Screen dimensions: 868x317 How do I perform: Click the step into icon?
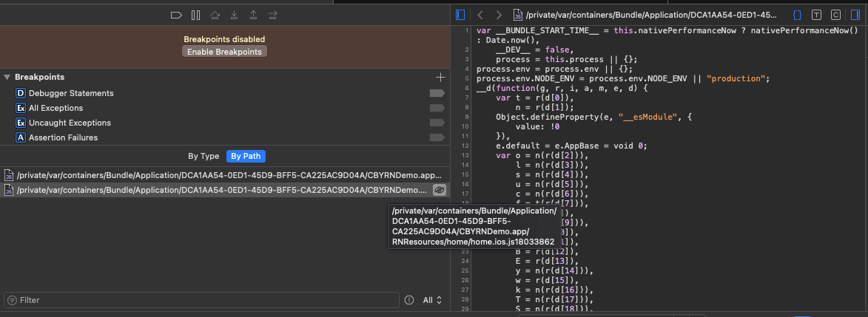[x=235, y=15]
